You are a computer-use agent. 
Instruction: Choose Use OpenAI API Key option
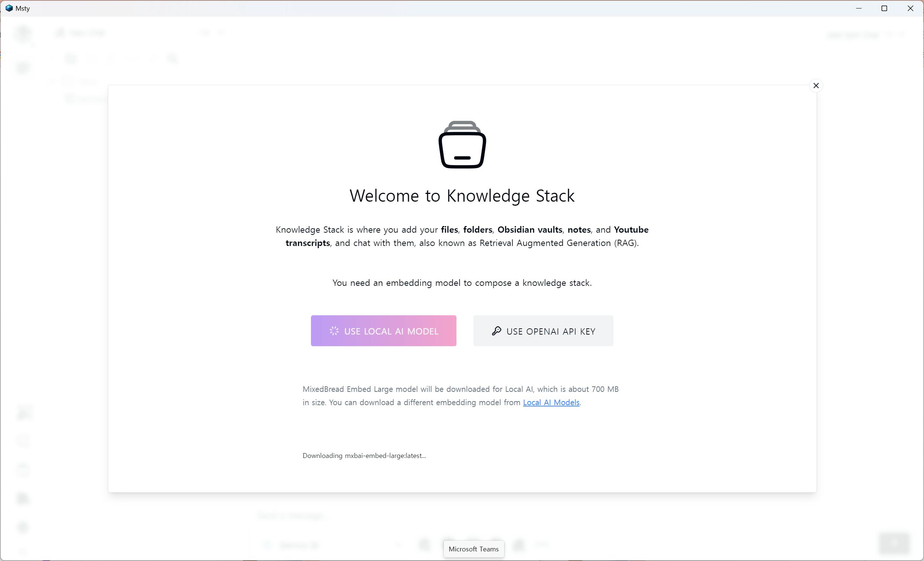[x=543, y=331]
